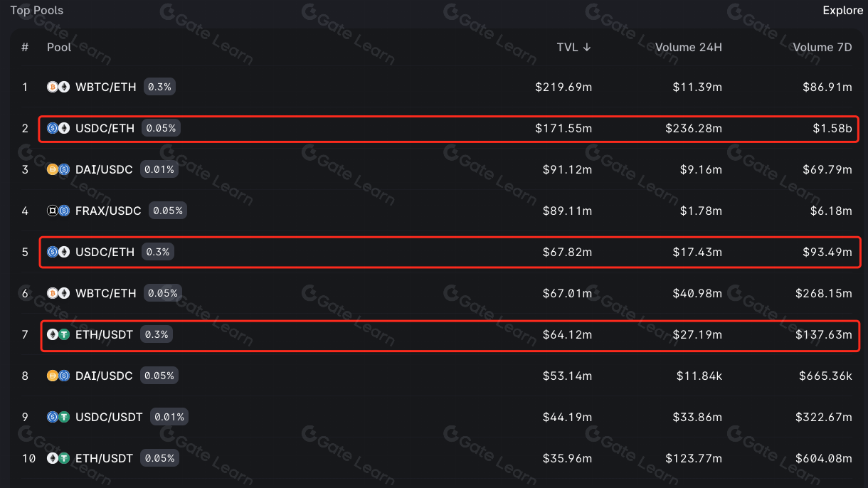868x488 pixels.
Task: Click the 0.01% fee badge on USDC/USDT
Action: click(169, 417)
